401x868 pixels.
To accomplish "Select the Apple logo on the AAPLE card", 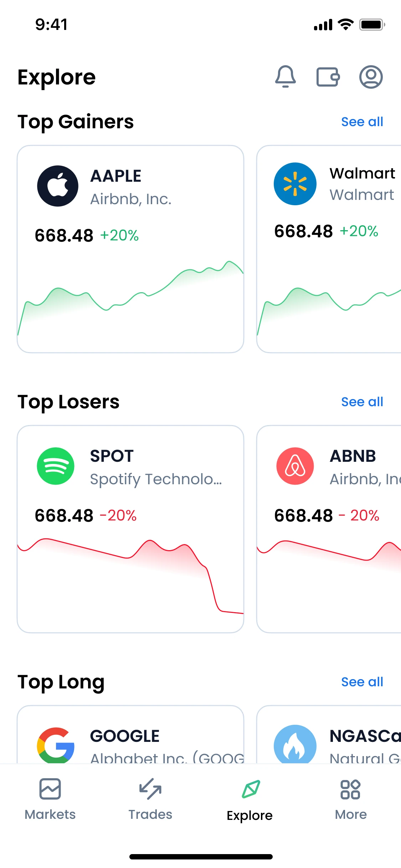I will pyautogui.click(x=57, y=186).
